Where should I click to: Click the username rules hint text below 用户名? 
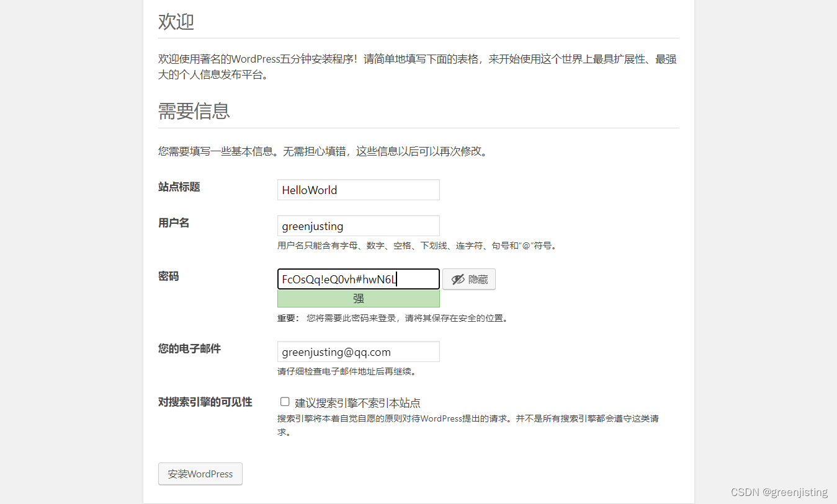pos(418,245)
